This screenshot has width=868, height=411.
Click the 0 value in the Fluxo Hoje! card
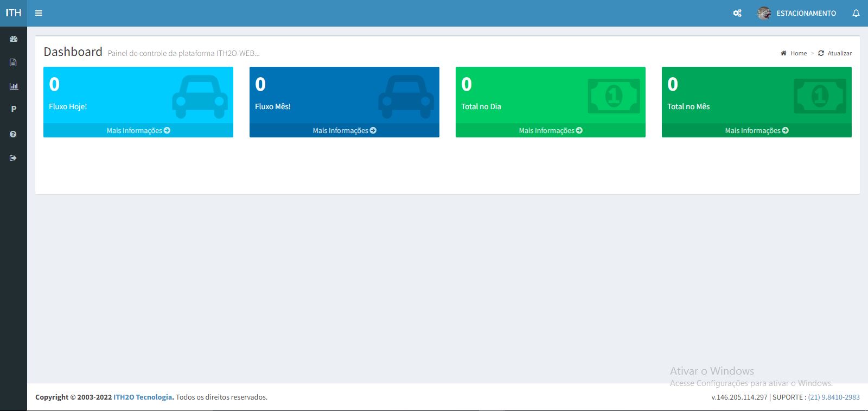coord(54,84)
